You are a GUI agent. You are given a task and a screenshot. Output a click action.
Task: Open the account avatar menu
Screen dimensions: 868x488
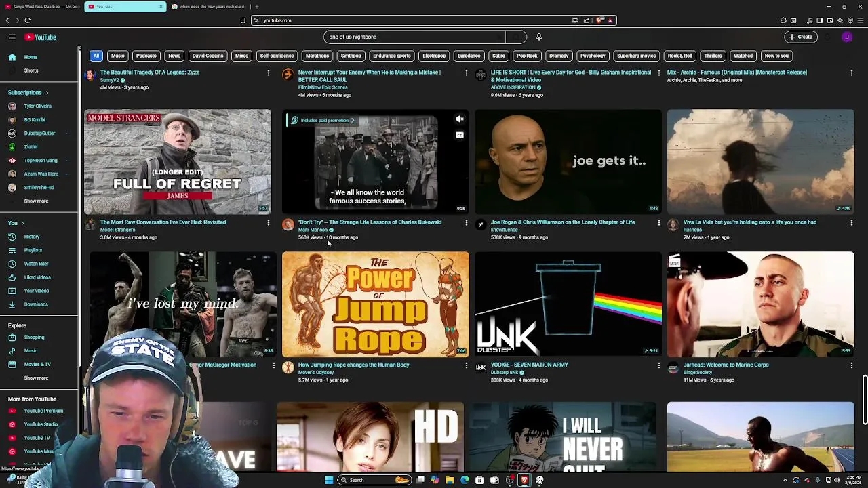(x=847, y=37)
